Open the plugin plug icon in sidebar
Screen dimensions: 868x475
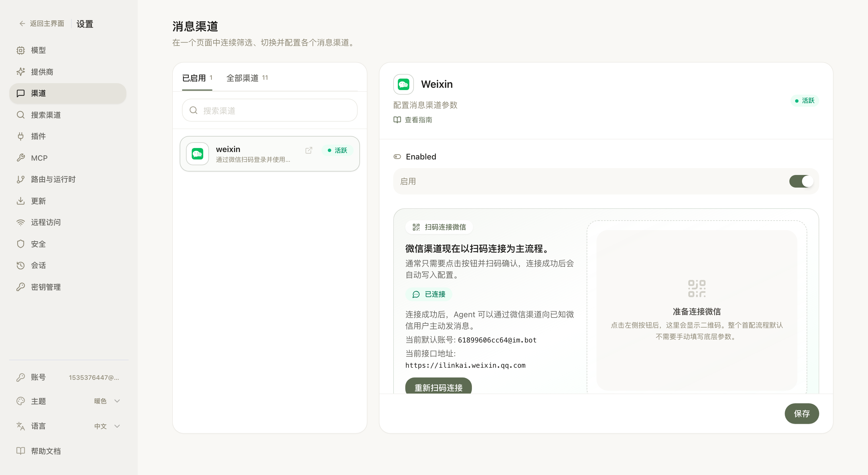(21, 136)
